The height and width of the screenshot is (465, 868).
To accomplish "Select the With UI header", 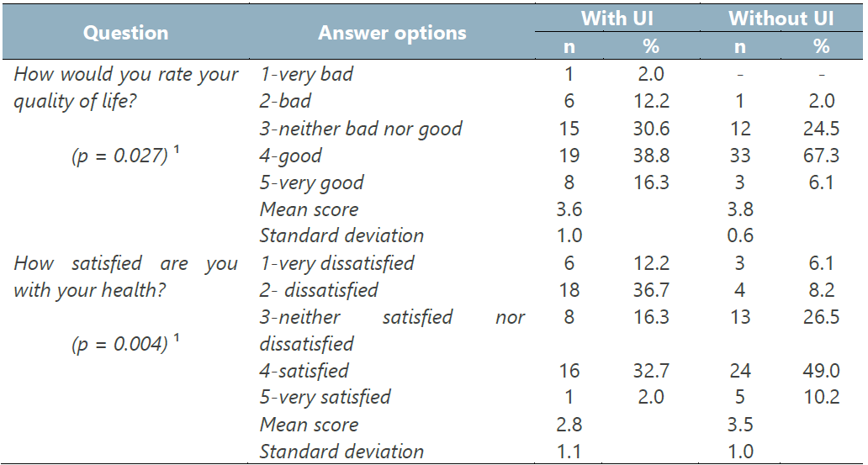I will click(x=619, y=18).
